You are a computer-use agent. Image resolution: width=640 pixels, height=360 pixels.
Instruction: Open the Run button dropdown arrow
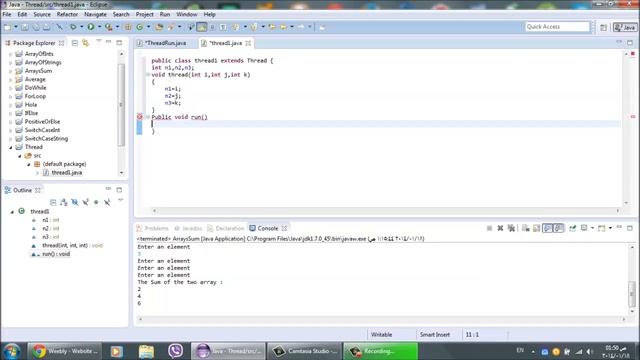(x=99, y=27)
